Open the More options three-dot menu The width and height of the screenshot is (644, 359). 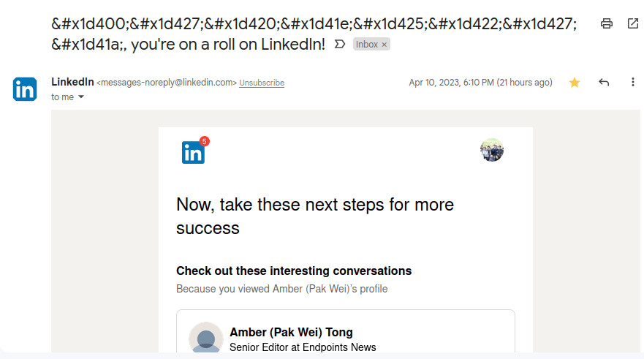pyautogui.click(x=633, y=83)
